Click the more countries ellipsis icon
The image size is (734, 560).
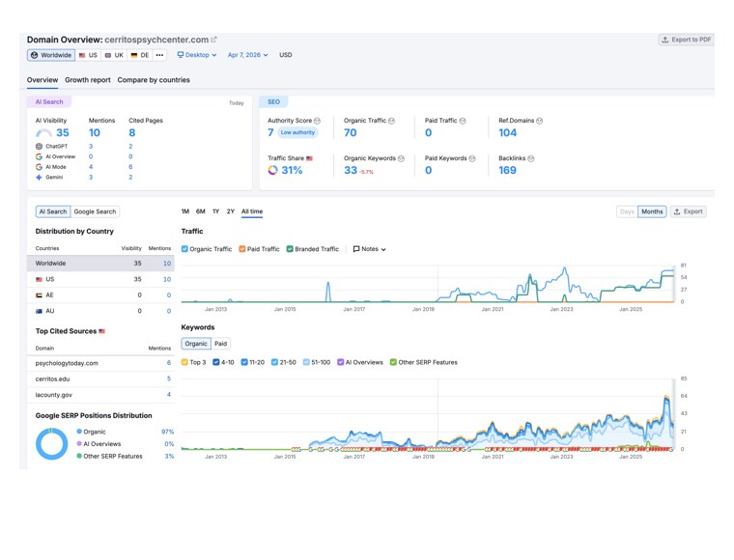point(159,55)
